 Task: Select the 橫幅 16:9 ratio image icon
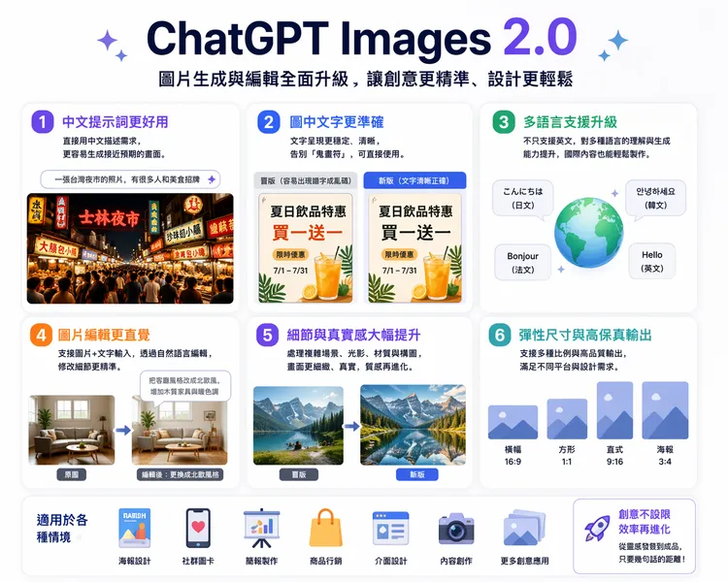coord(513,422)
